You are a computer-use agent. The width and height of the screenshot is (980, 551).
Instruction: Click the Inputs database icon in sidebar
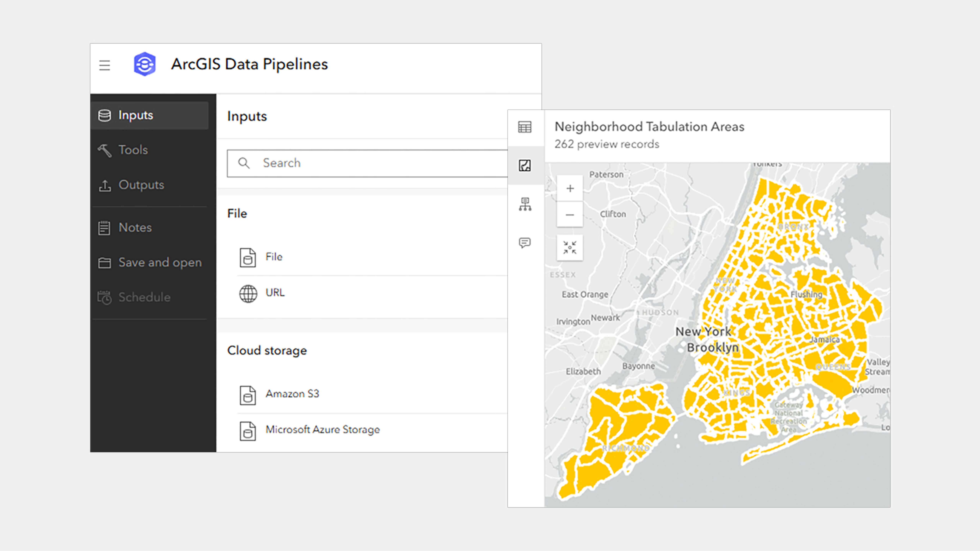click(x=105, y=116)
